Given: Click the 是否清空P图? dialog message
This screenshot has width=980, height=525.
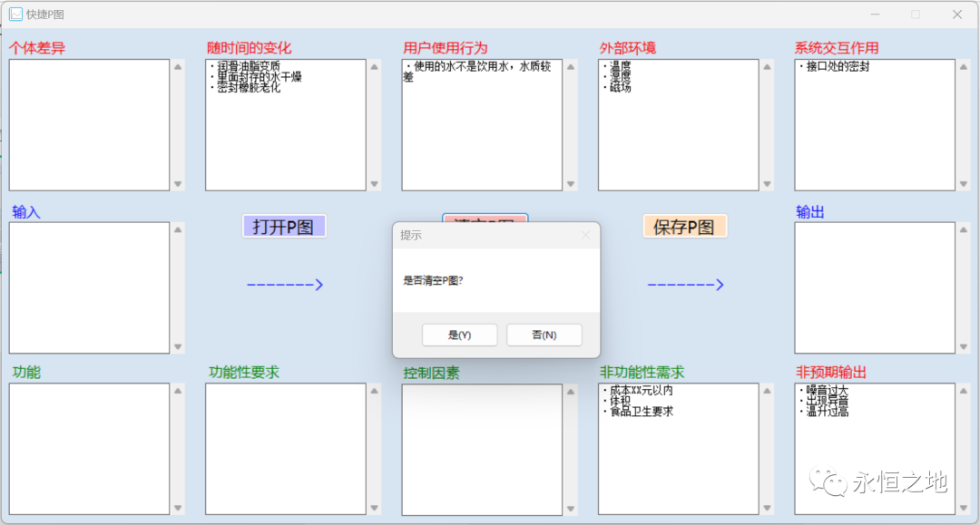Looking at the screenshot, I should click(433, 280).
